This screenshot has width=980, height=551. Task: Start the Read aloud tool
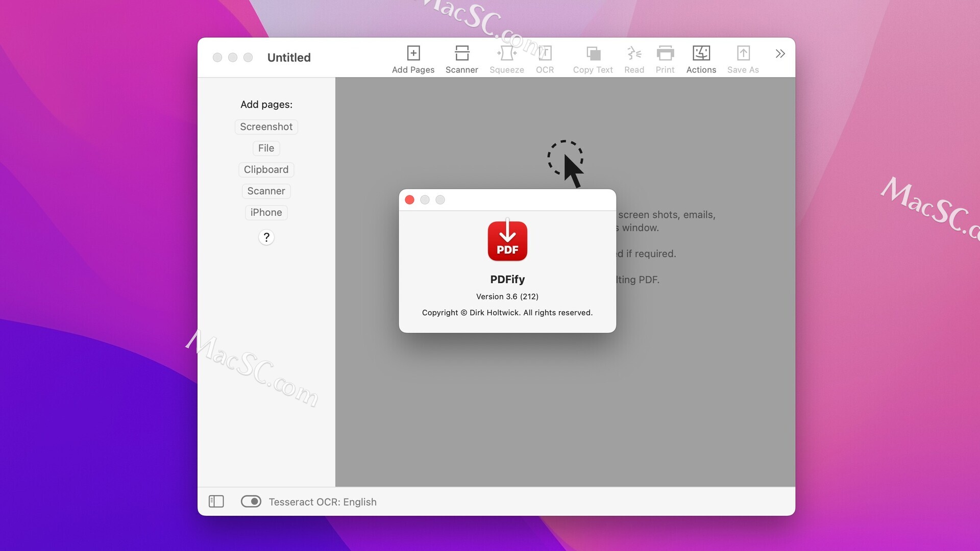pyautogui.click(x=634, y=59)
